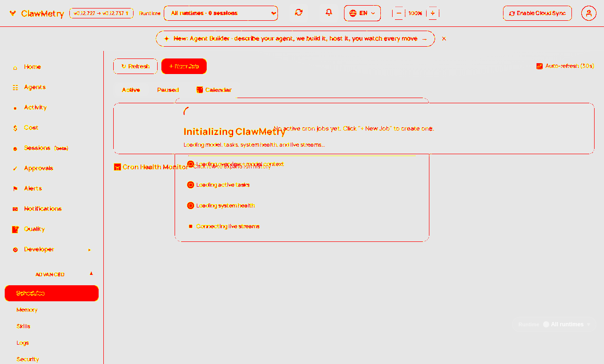Open the EN language selector
Viewport: 604px width, 364px height.
[362, 13]
